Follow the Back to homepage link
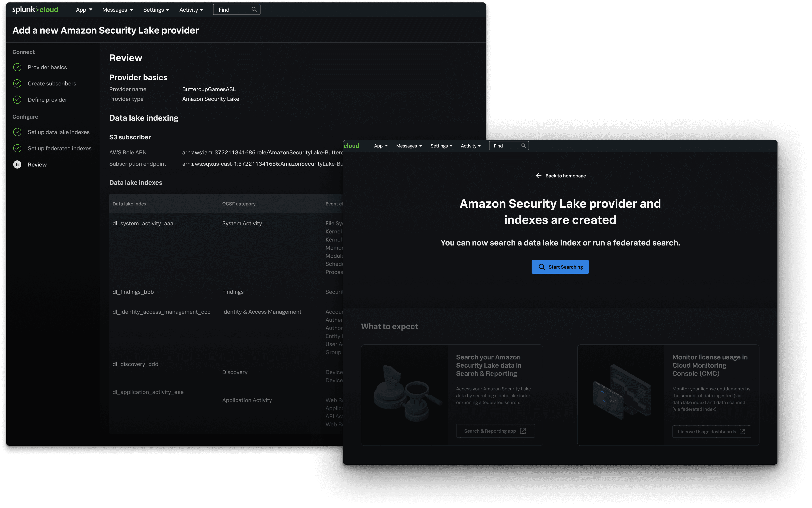Image resolution: width=812 pixels, height=508 pixels. click(565, 176)
